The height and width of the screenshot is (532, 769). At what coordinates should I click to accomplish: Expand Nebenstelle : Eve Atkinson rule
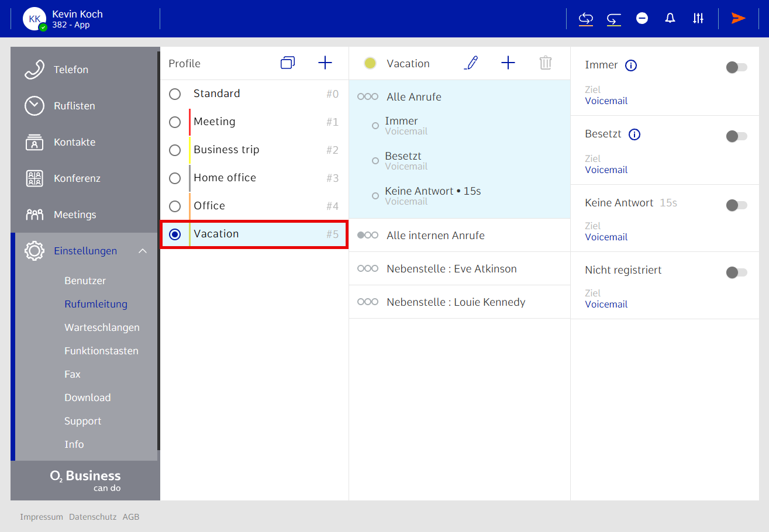point(451,269)
